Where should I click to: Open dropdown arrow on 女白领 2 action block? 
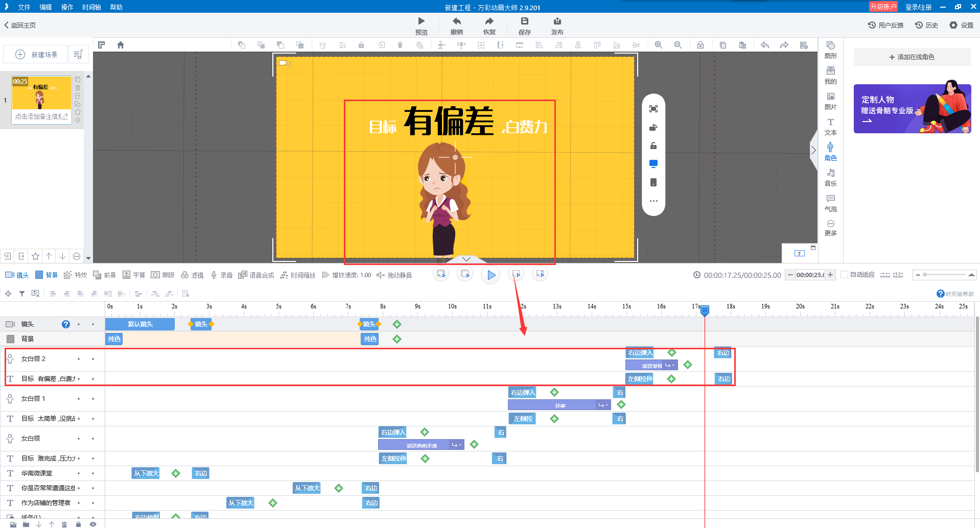pos(673,366)
